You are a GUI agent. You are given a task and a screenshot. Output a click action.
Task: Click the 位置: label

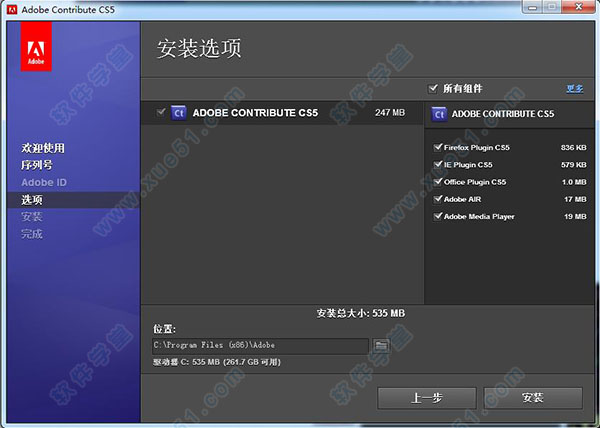[x=165, y=329]
